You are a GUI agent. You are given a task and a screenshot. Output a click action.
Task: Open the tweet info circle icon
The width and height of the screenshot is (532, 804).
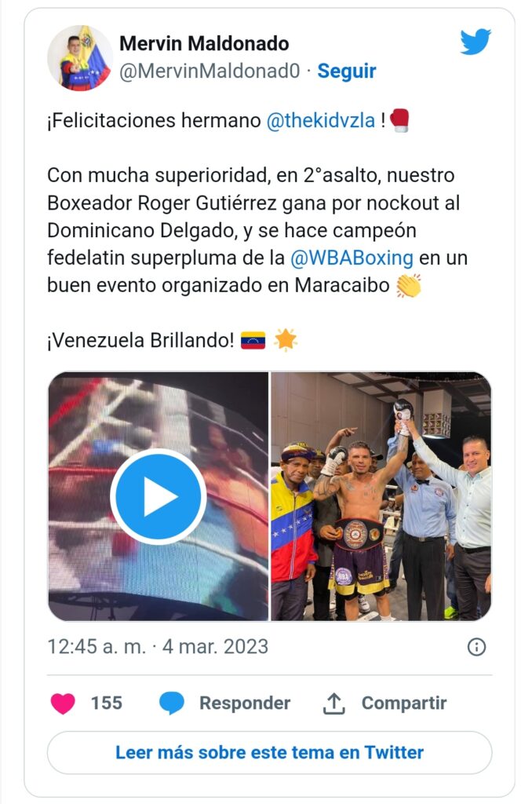tap(476, 647)
